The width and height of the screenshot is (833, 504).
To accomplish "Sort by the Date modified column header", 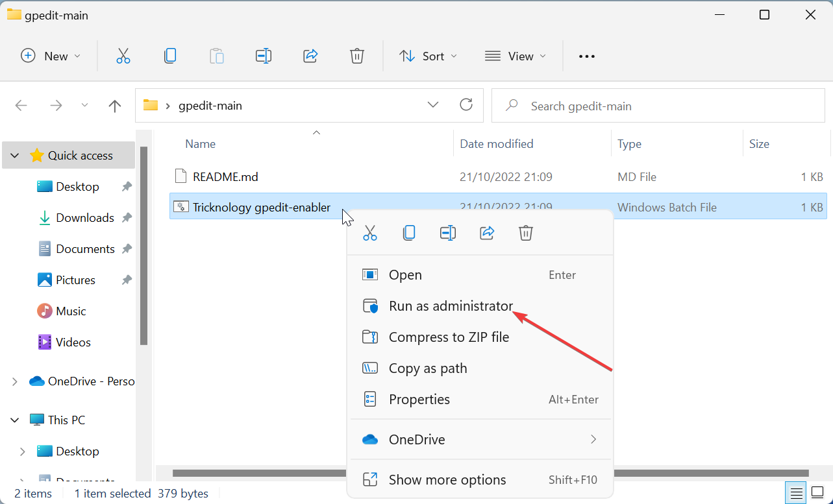I will 497,144.
